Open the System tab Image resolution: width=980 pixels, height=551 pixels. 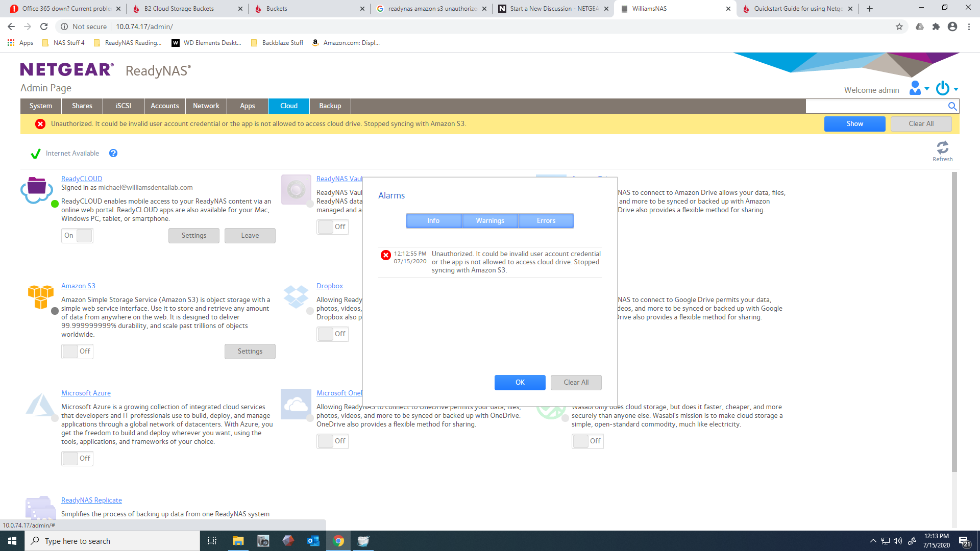pos(41,106)
